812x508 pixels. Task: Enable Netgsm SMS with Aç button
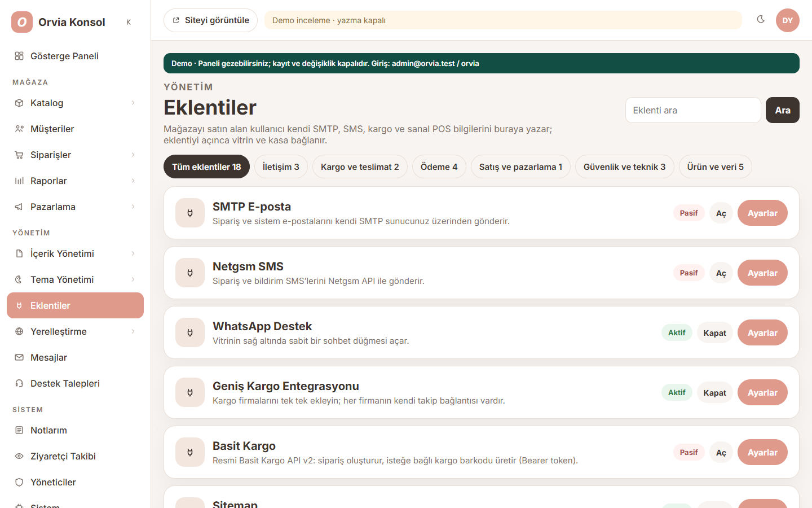pyautogui.click(x=721, y=273)
